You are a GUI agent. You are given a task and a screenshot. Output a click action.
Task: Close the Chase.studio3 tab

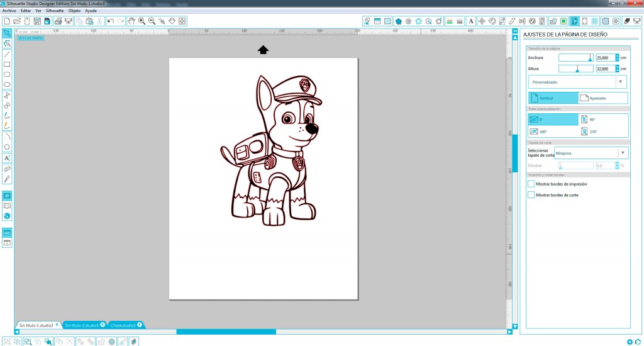coord(140,325)
